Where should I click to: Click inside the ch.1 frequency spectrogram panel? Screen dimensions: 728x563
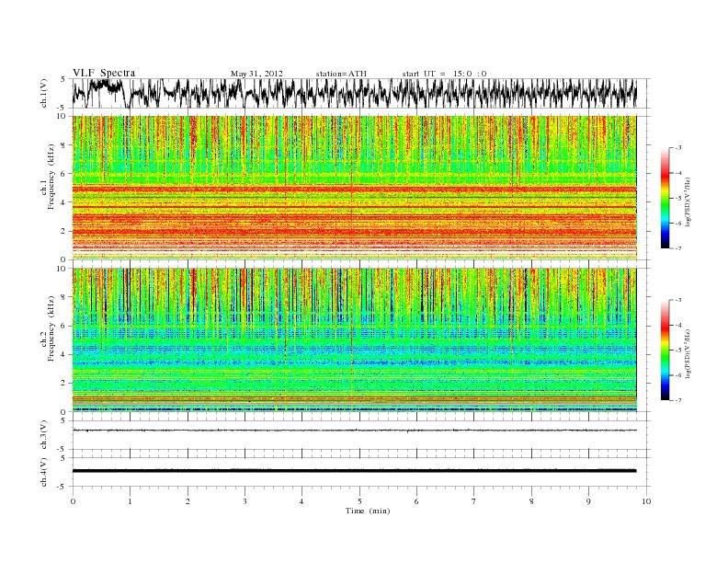click(354, 188)
